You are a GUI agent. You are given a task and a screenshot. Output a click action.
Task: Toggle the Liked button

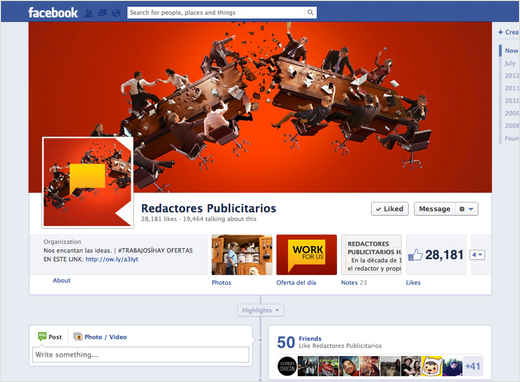tap(390, 209)
